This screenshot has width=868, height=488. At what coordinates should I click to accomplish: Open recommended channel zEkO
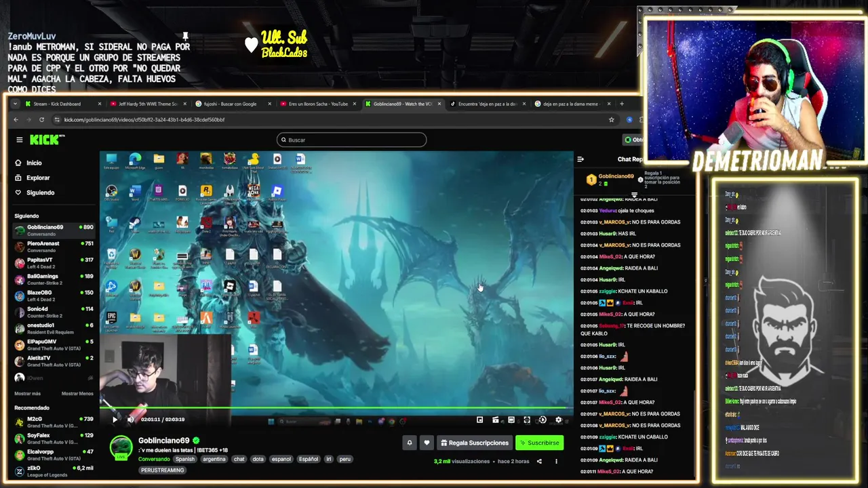54,471
